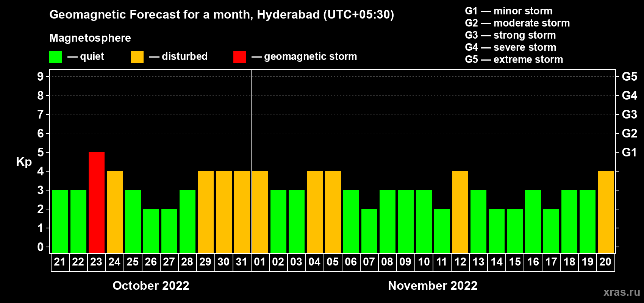
Task: Click the 'geomagnetic storm' legend text
Action: coord(311,56)
